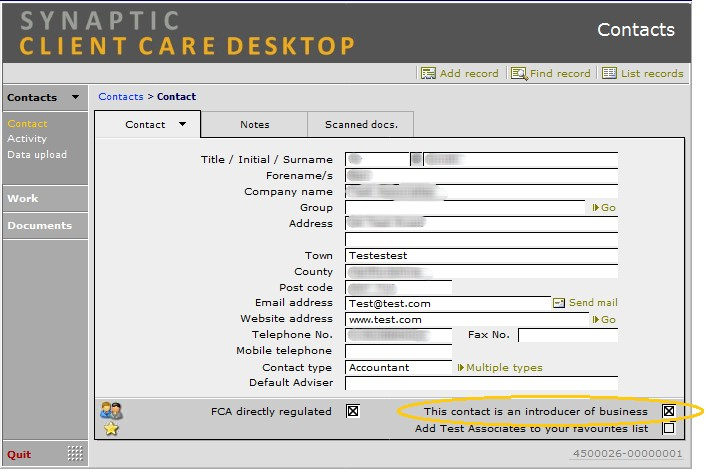Click Go text beside the Group field
This screenshot has width=707, height=472.
pos(608,207)
